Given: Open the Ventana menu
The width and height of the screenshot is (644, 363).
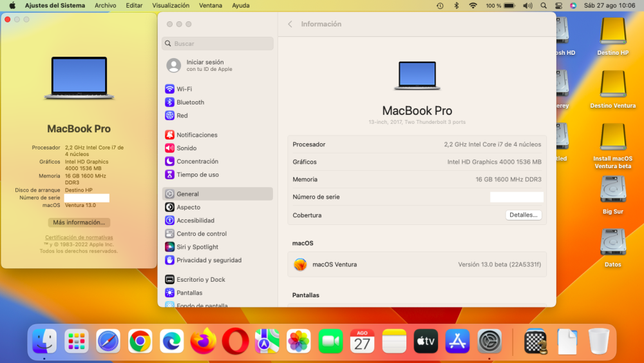Looking at the screenshot, I should [211, 5].
